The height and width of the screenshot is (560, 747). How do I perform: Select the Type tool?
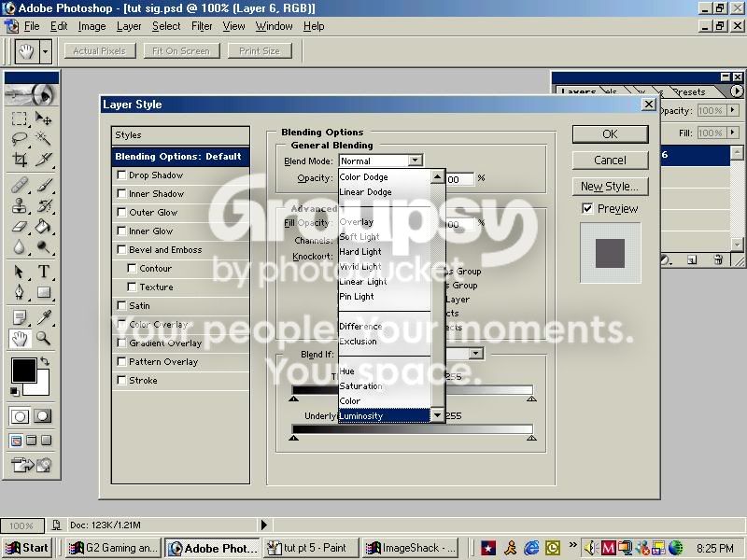pyautogui.click(x=43, y=272)
